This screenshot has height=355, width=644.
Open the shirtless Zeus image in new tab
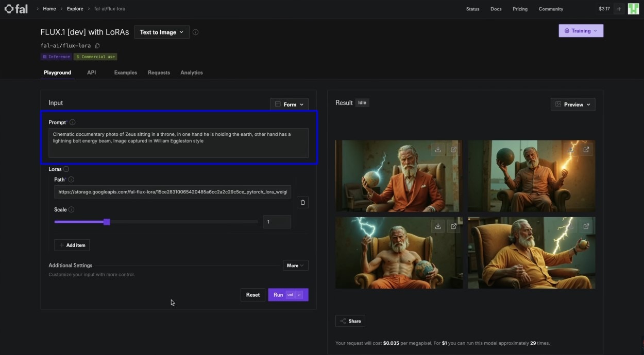point(454,226)
